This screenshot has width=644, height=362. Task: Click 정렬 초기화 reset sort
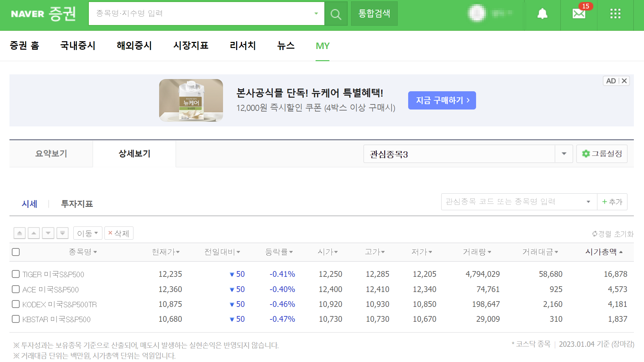[x=613, y=234]
